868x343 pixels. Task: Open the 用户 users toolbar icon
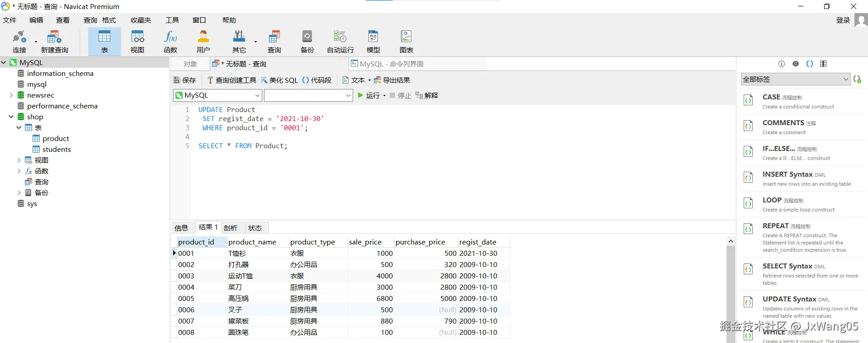click(x=203, y=42)
